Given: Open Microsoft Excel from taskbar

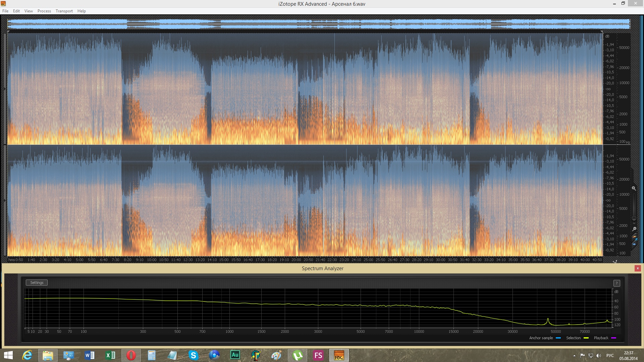Looking at the screenshot, I should click(x=110, y=355).
